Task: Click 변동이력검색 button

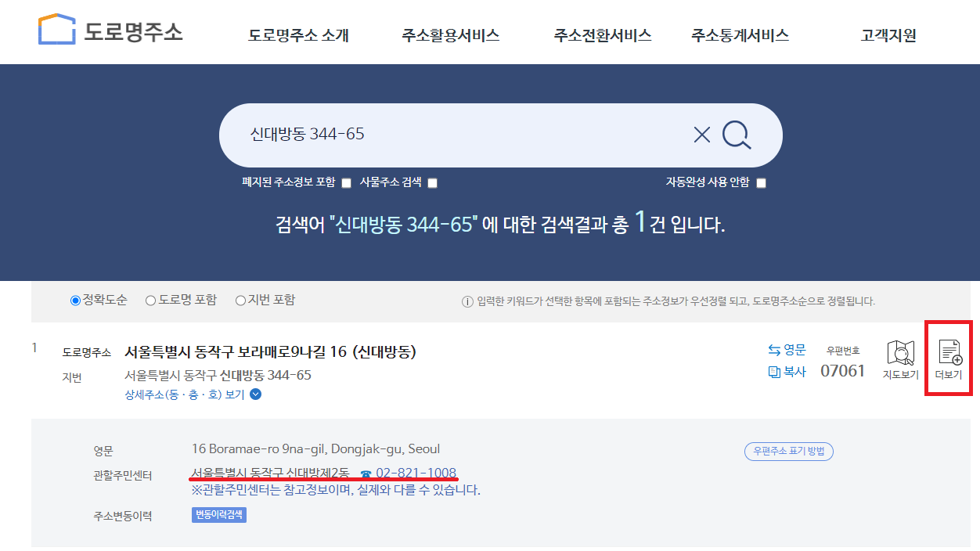Action: tap(219, 515)
